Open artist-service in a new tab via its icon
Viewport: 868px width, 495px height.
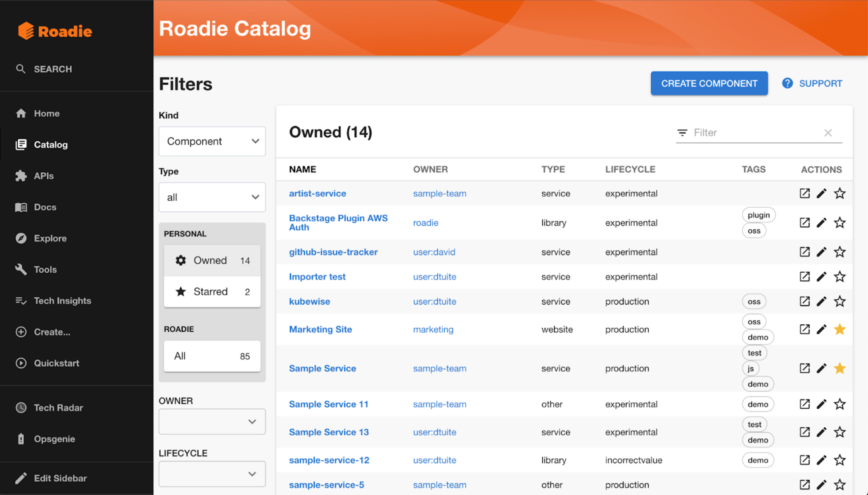pyautogui.click(x=804, y=193)
